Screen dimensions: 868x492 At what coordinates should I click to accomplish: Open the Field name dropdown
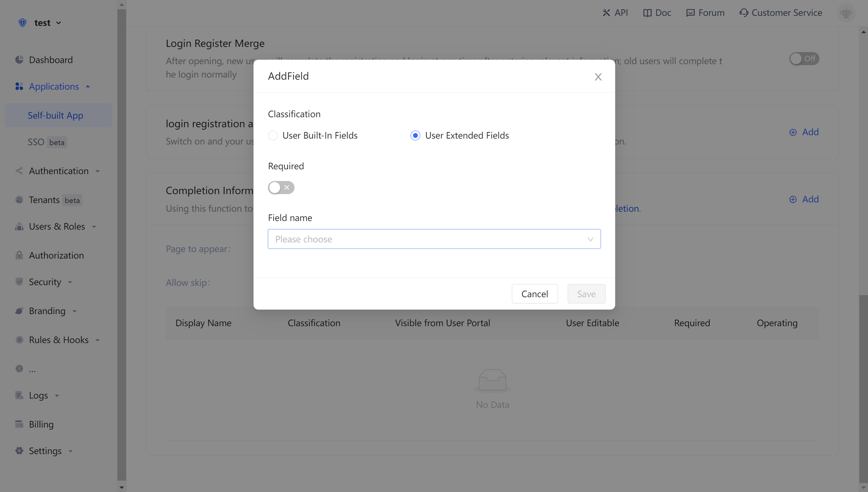434,239
